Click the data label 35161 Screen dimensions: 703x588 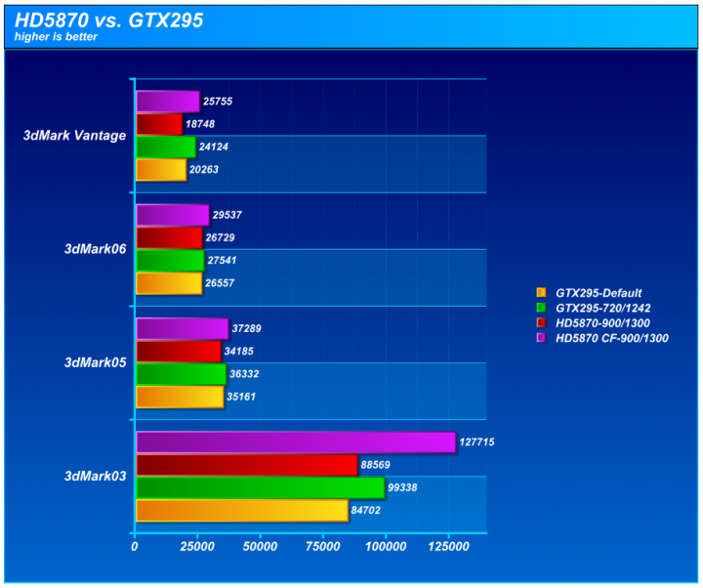tap(241, 397)
